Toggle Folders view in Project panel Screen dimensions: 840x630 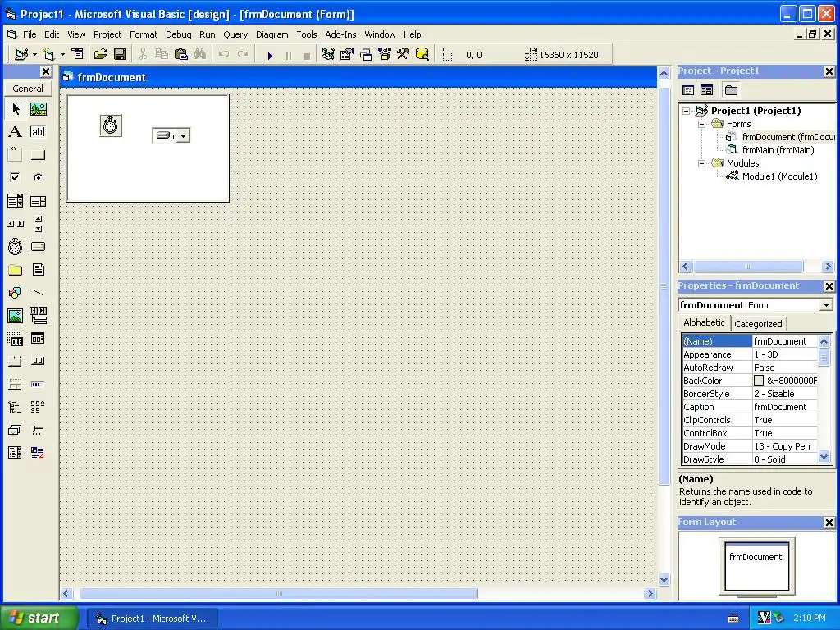[x=731, y=90]
